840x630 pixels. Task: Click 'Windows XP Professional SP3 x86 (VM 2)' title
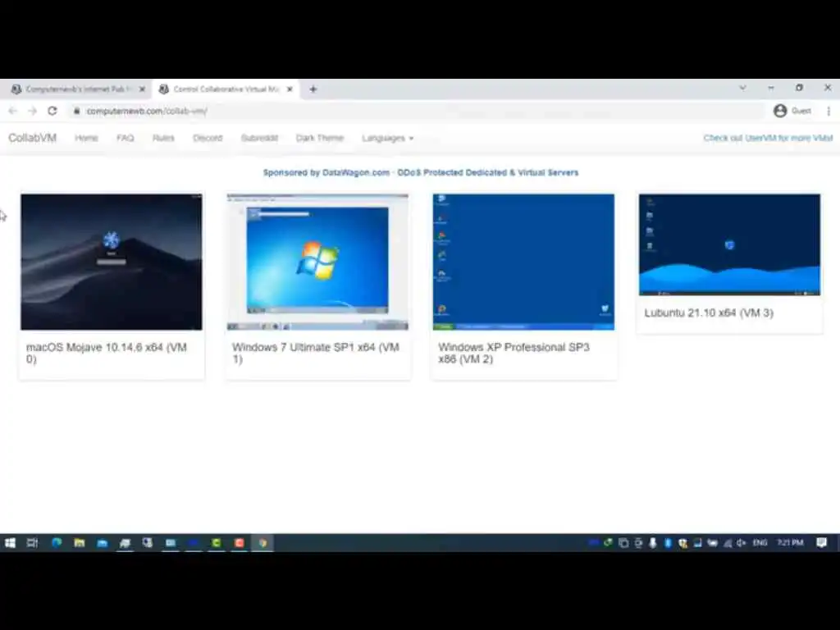[x=514, y=353]
